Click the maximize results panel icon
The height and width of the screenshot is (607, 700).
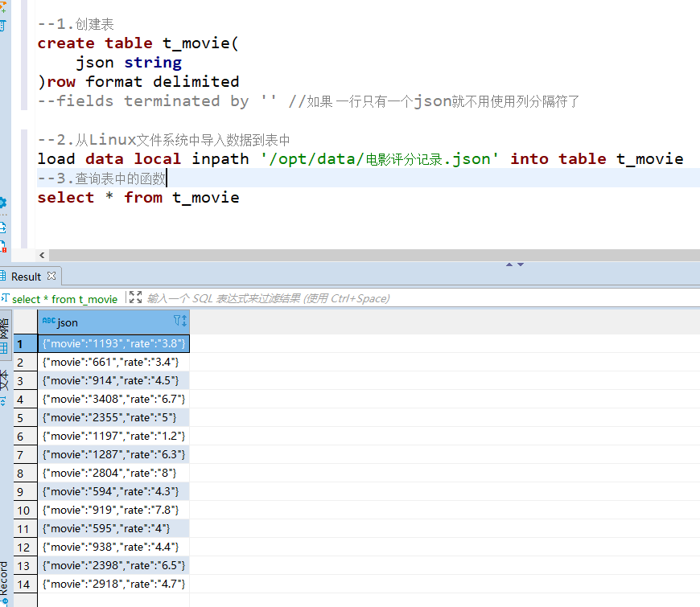tap(135, 298)
